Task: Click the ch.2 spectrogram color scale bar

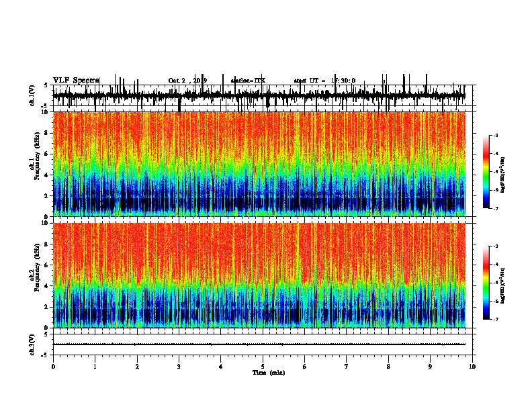Action: [x=486, y=283]
